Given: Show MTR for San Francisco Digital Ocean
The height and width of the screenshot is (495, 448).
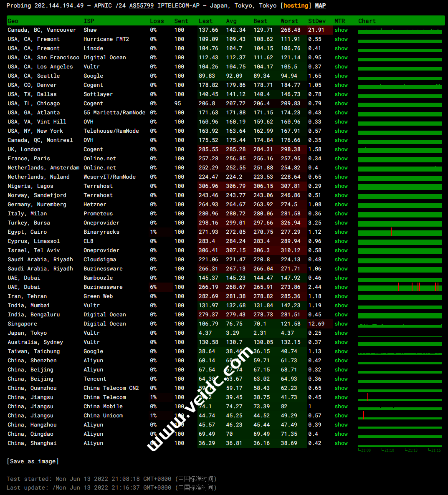Looking at the screenshot, I should 341,58.
